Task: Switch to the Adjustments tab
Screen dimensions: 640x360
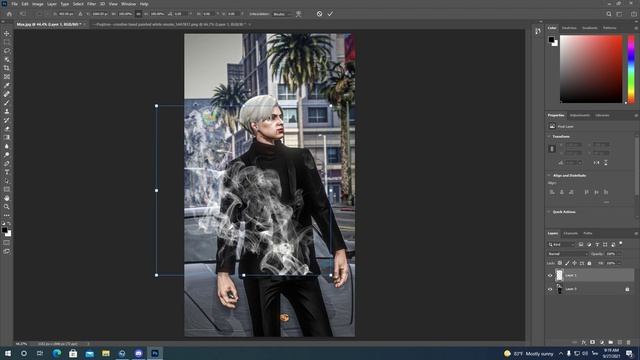Action: pyautogui.click(x=580, y=116)
